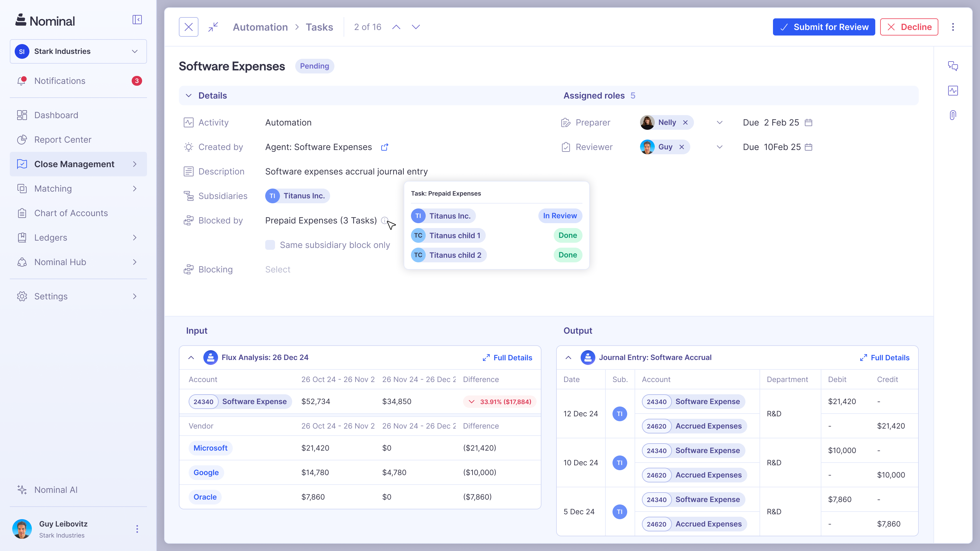Open agent link beside Agent: Software Expenses
The height and width of the screenshot is (551, 980).
(385, 147)
